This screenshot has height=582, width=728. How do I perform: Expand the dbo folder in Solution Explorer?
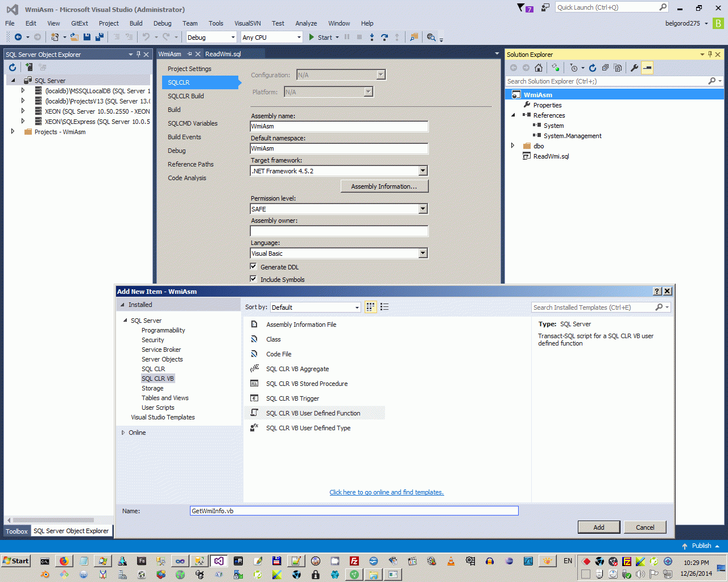pos(513,145)
